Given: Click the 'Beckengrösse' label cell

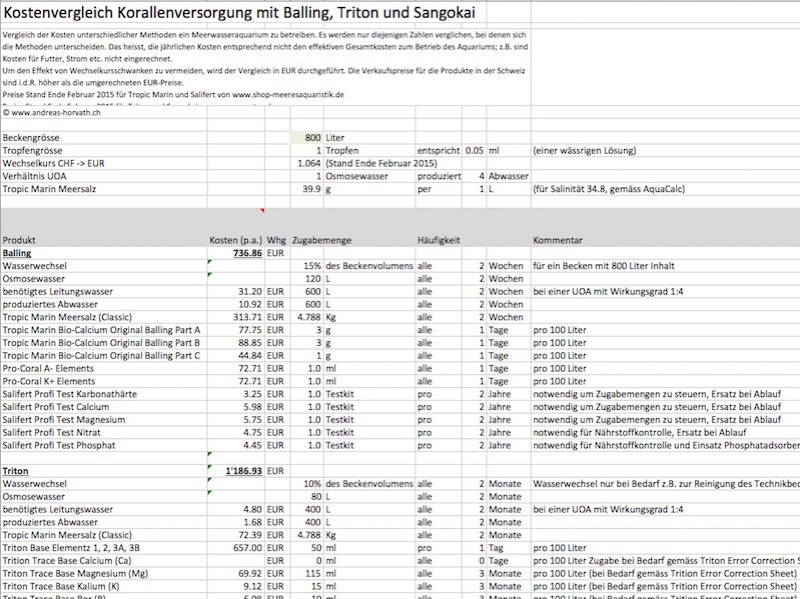Looking at the screenshot, I should tap(31, 138).
